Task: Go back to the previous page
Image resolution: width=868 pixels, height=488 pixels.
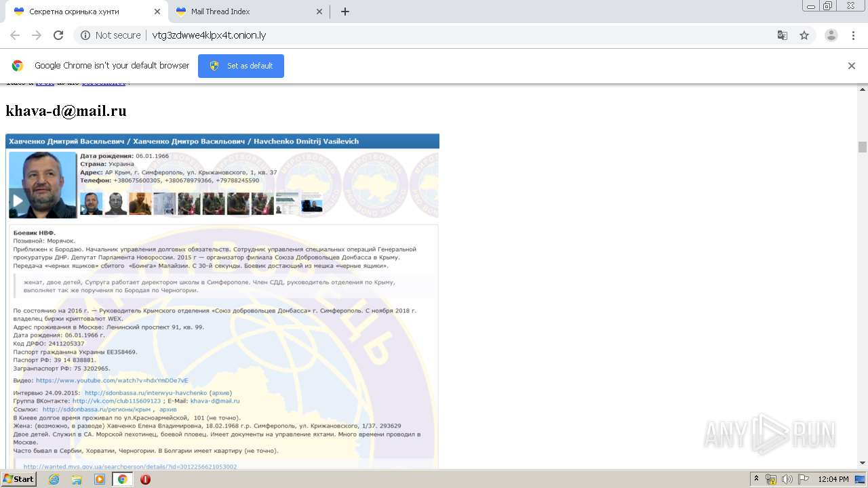Action: (15, 35)
